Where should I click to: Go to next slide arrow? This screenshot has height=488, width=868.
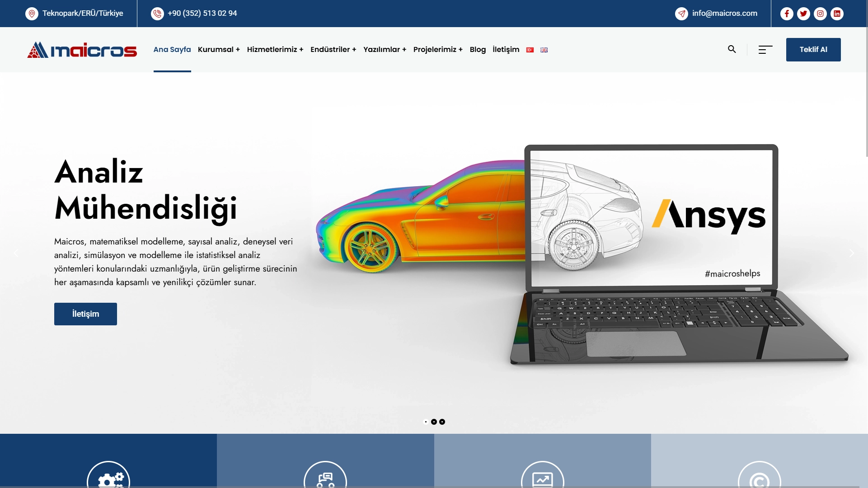[x=852, y=253]
